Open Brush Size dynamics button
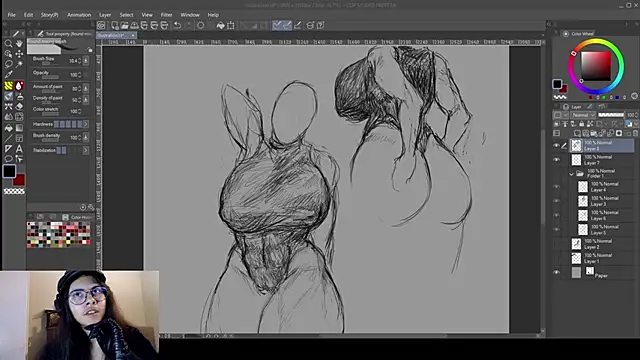640x360 pixels. 86,61
